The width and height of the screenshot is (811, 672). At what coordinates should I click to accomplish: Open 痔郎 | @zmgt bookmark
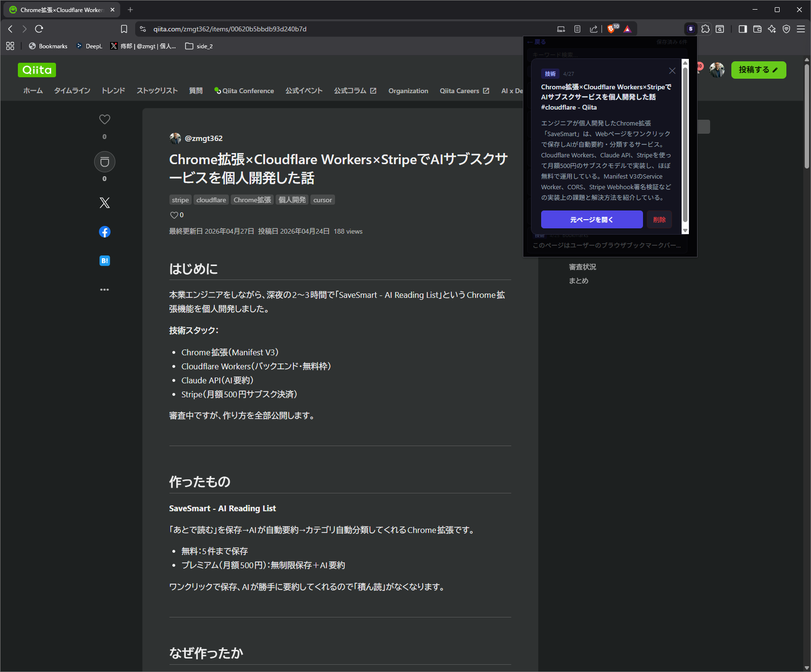tap(143, 46)
